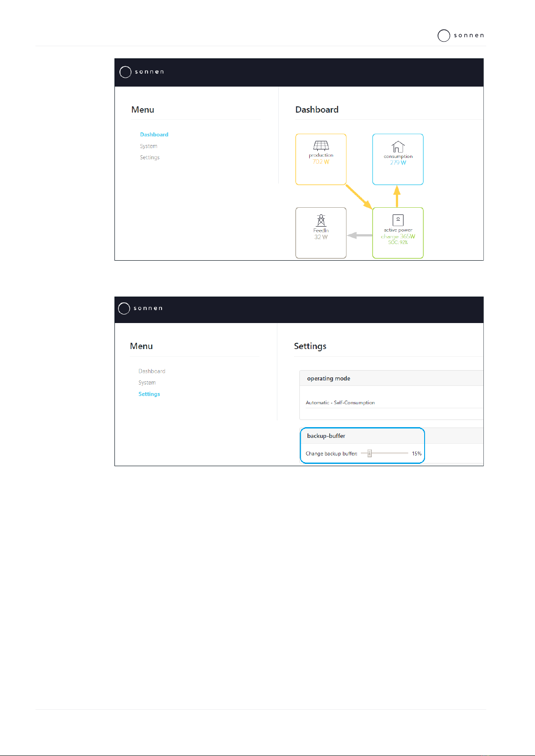
Task: Click the 15% backup buffer value
Action: 417,454
